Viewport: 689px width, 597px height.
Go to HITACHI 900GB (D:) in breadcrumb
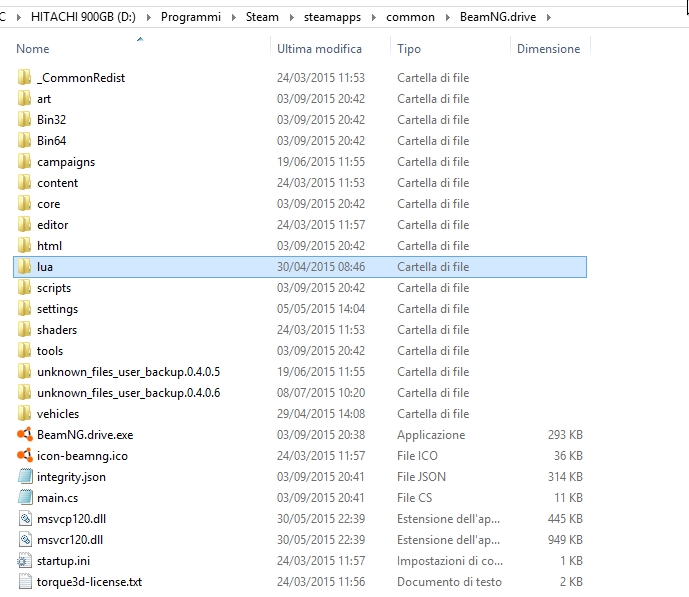tap(83, 17)
